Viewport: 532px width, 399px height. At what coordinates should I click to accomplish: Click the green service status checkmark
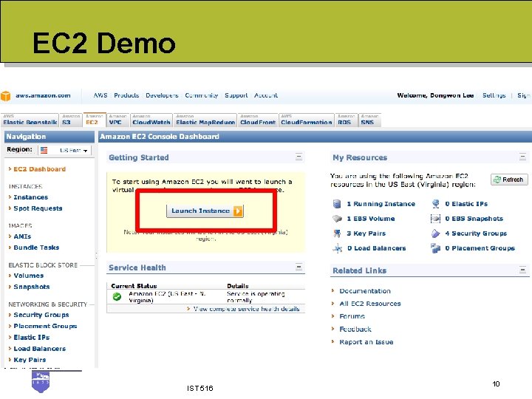[117, 297]
